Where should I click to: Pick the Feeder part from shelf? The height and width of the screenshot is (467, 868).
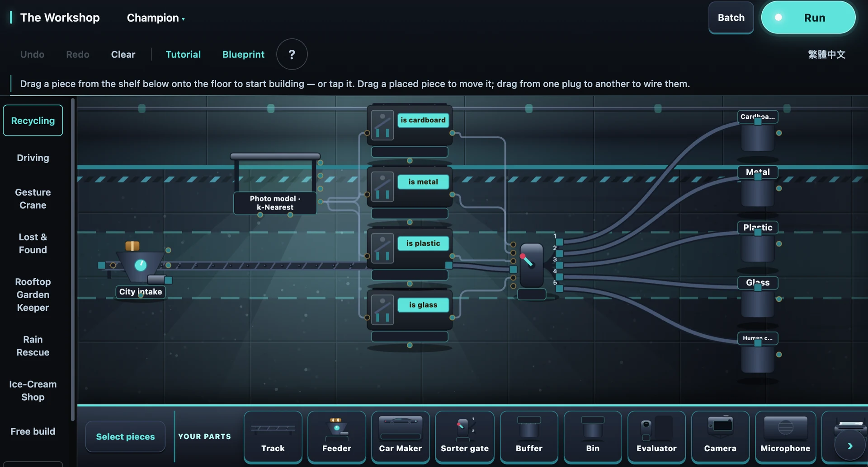tap(336, 437)
